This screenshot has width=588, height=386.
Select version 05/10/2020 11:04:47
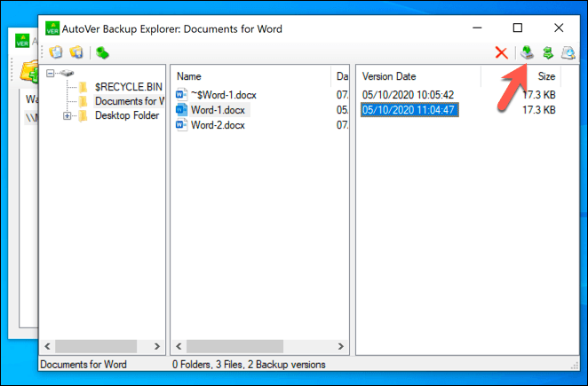click(x=409, y=110)
